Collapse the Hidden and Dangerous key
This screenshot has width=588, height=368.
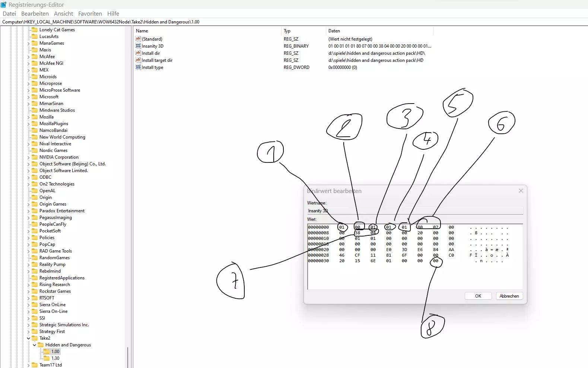[34, 345]
